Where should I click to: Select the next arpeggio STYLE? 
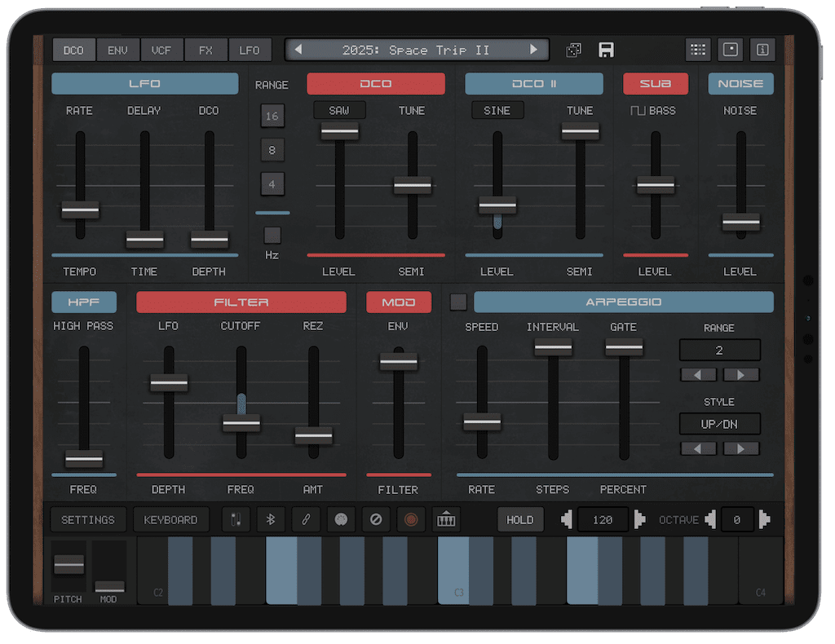pyautogui.click(x=740, y=448)
